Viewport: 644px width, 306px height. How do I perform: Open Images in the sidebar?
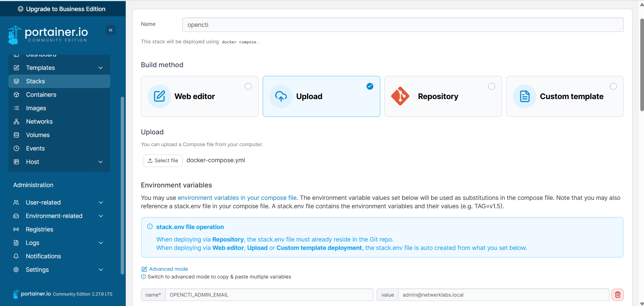(59, 108)
